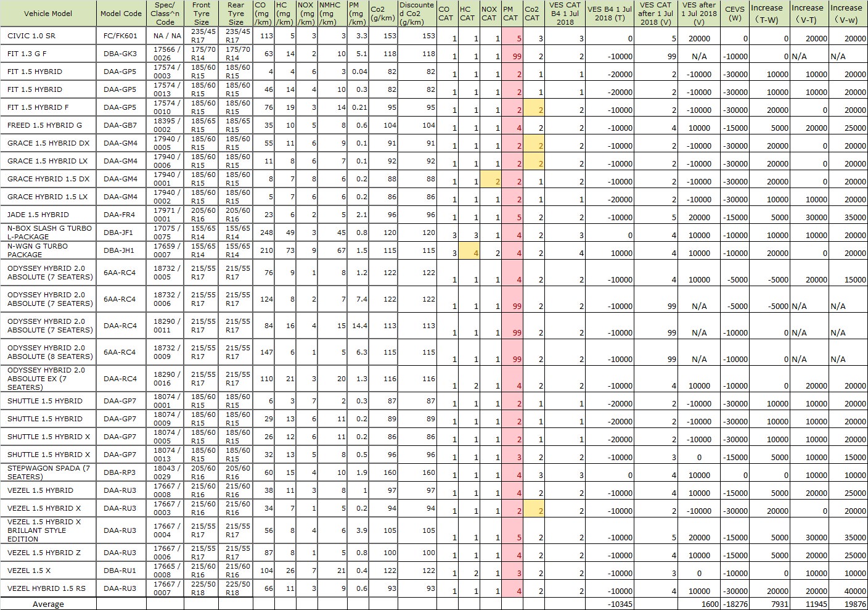
Task: Select the CEVS (W) column header
Action: [734, 14]
